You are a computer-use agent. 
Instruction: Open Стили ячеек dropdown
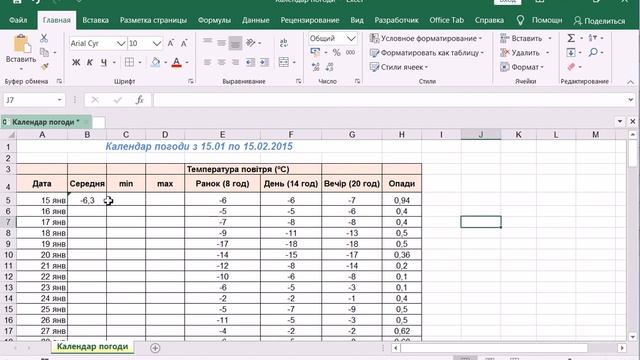pyautogui.click(x=398, y=67)
